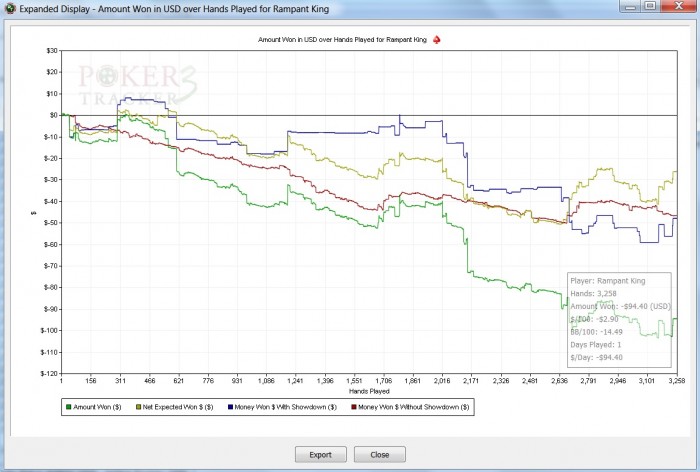This screenshot has width=700, height=472.
Task: Click the red Without Showdown legend swatch
Action: (x=354, y=407)
